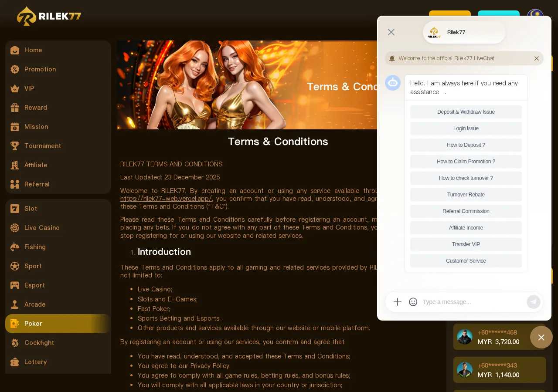Click the round brown chat close button
Image resolution: width=558 pixels, height=392 pixels.
click(541, 337)
